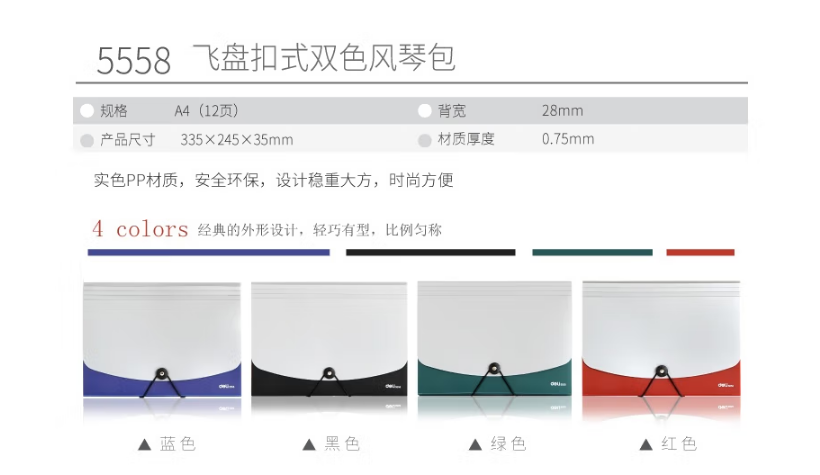Viewport: 820px width, 475px height.
Task: Select the green color bar
Action: click(x=593, y=253)
